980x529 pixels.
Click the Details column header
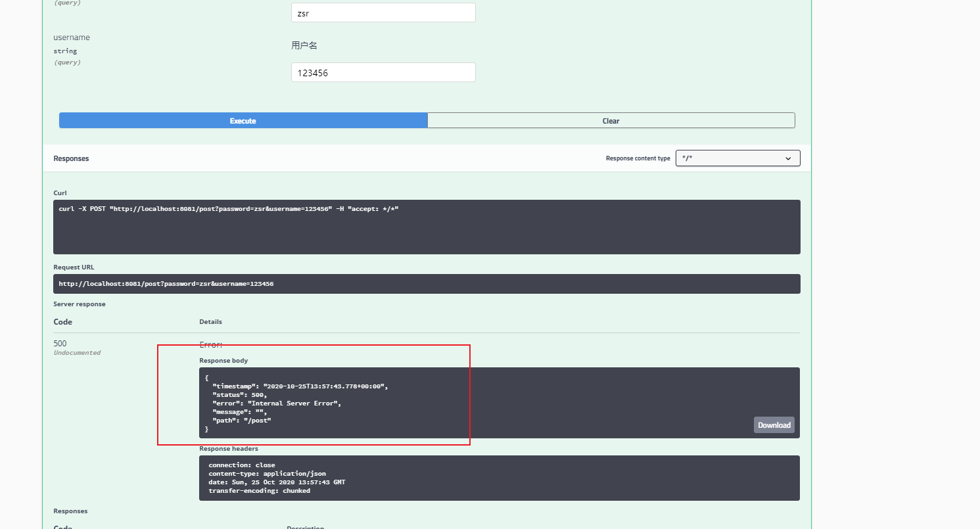tap(211, 322)
